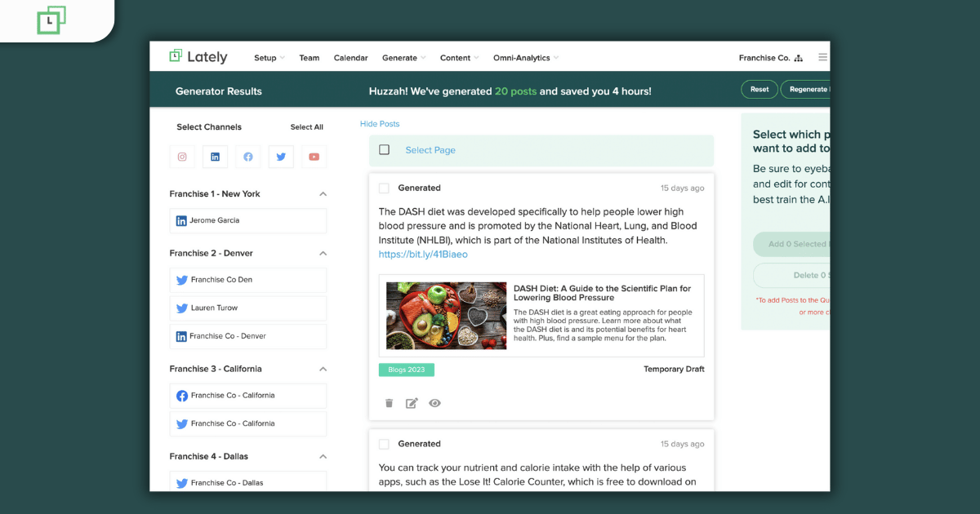Click the Lately logo in the header
This screenshot has width=980, height=514.
198,57
